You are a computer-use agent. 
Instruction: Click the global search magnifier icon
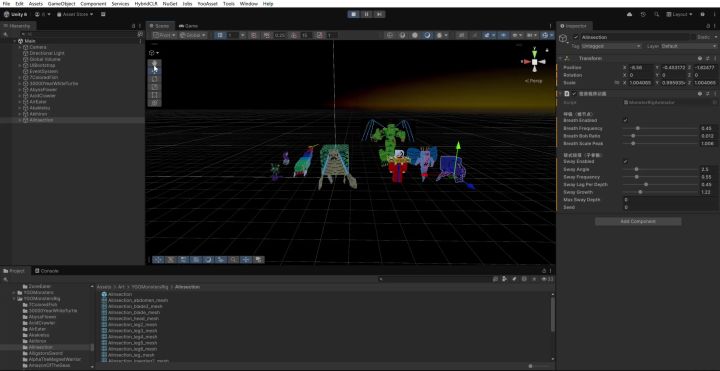[x=657, y=14]
